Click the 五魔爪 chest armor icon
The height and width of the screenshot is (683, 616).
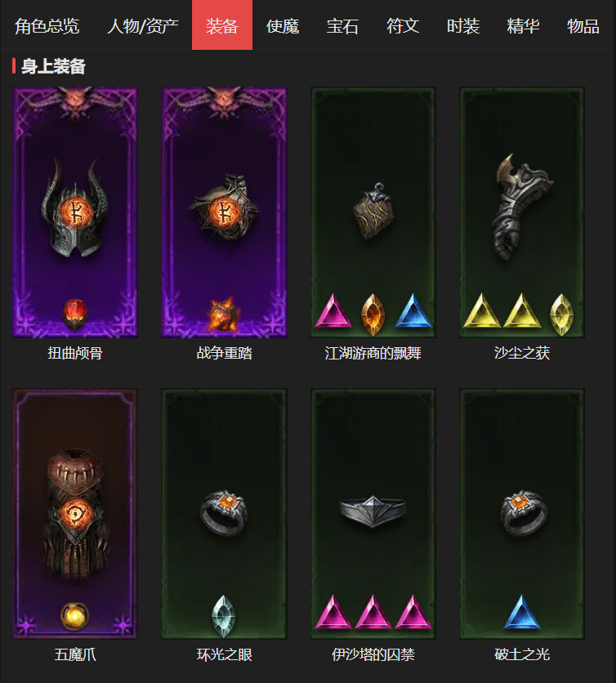pos(75,514)
